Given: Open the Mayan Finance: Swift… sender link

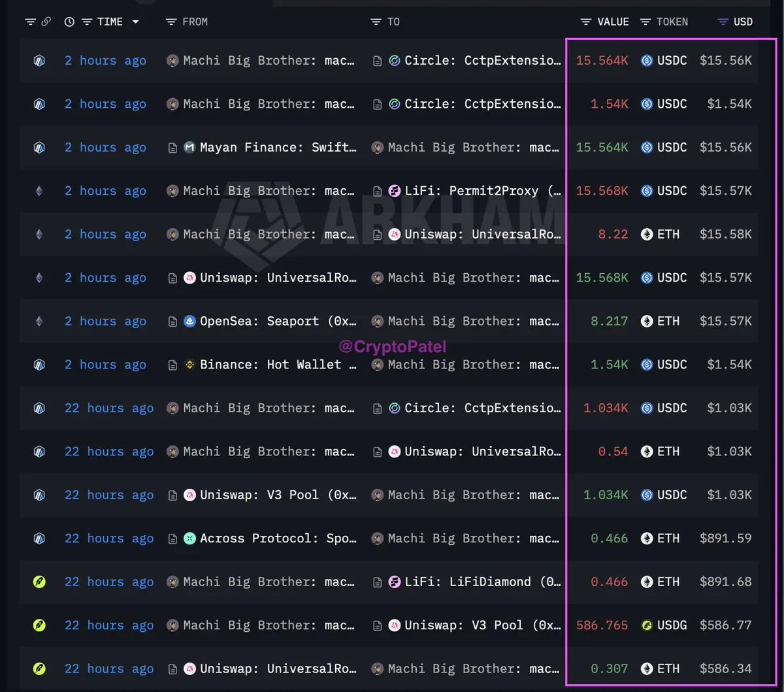Looking at the screenshot, I should click(x=278, y=148).
